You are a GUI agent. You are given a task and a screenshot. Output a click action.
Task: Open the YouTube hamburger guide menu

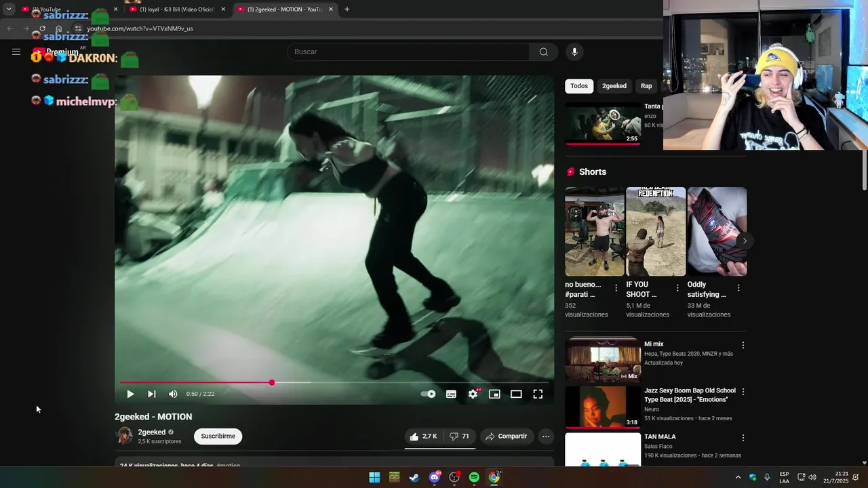[x=16, y=52]
